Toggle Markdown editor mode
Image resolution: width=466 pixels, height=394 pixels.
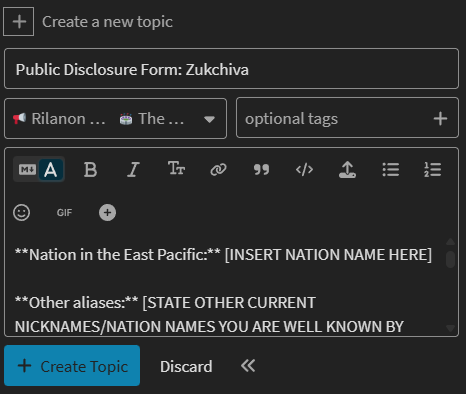27,170
